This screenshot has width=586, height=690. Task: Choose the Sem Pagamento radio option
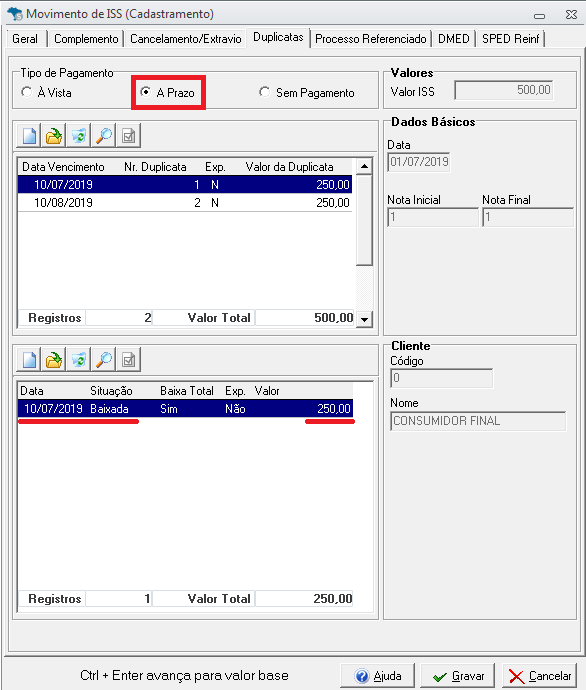[x=307, y=92]
